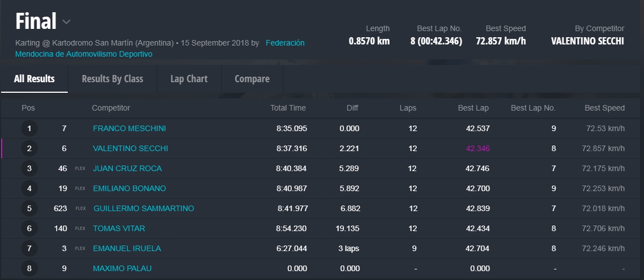Open EMANUEL IRUELA competitor entry
644x280 pixels.
(127, 248)
